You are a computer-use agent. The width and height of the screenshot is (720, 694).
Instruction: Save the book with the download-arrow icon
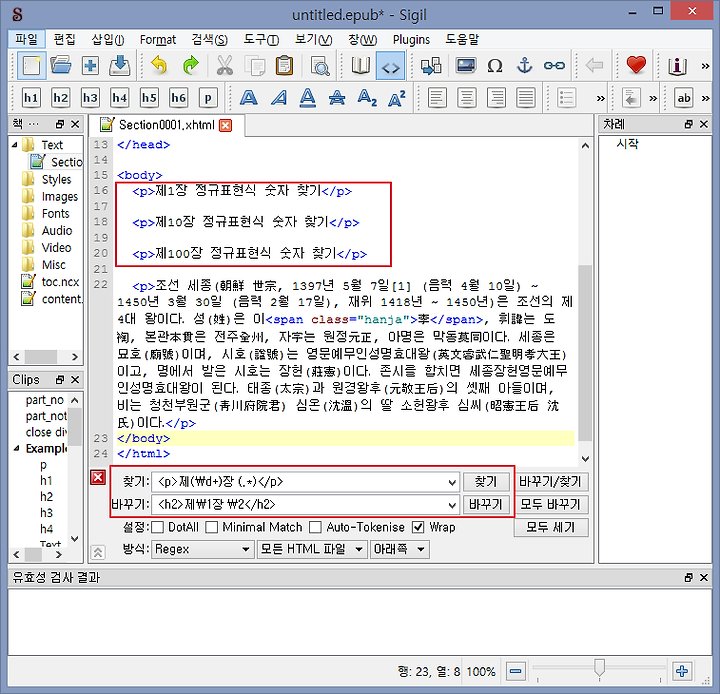pyautogui.click(x=119, y=66)
